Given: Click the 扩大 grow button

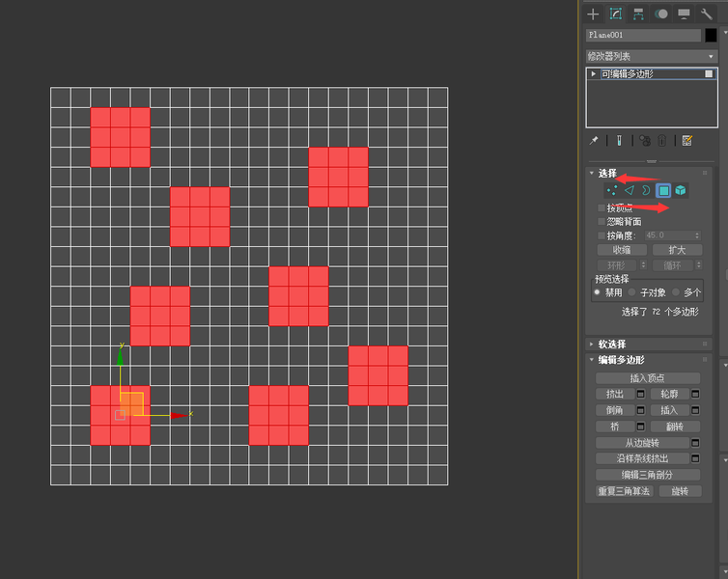Looking at the screenshot, I should point(677,250).
